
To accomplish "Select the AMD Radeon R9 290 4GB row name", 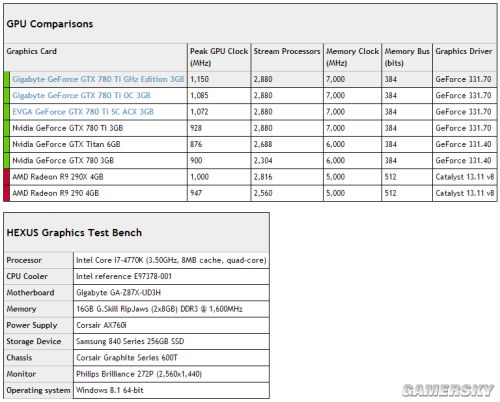I will [x=56, y=193].
